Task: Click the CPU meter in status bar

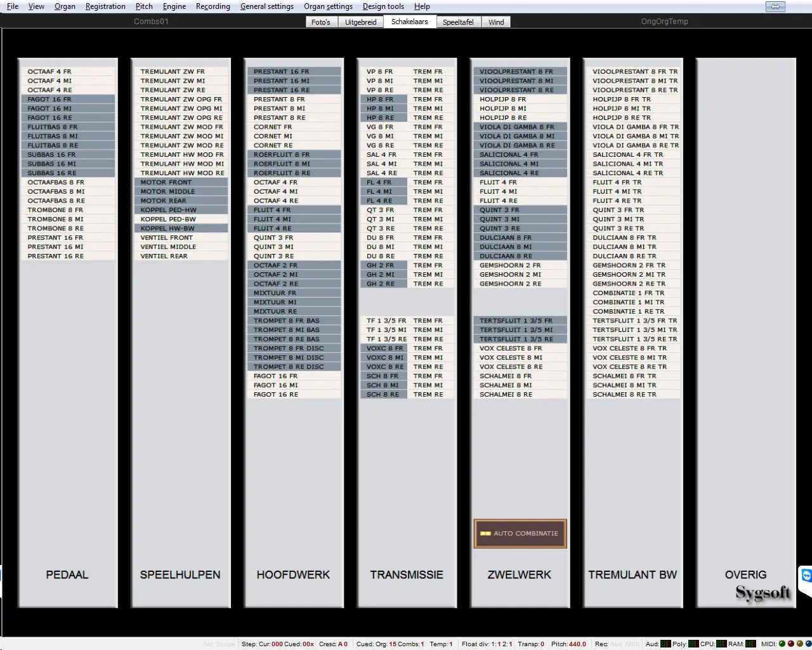Action: point(721,644)
